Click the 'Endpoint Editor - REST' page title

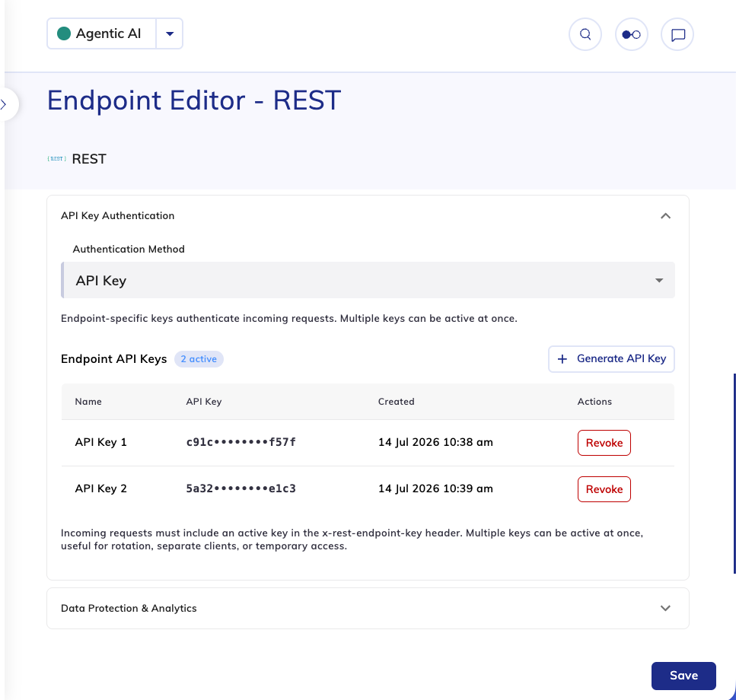[x=194, y=100]
